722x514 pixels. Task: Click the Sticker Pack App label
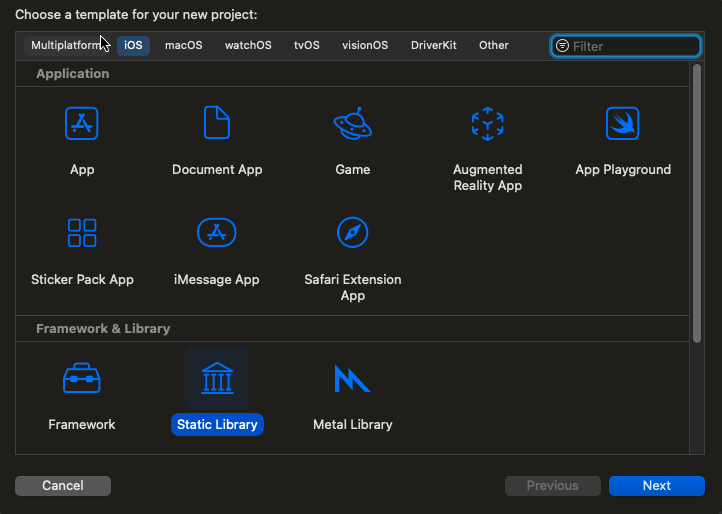pos(82,280)
